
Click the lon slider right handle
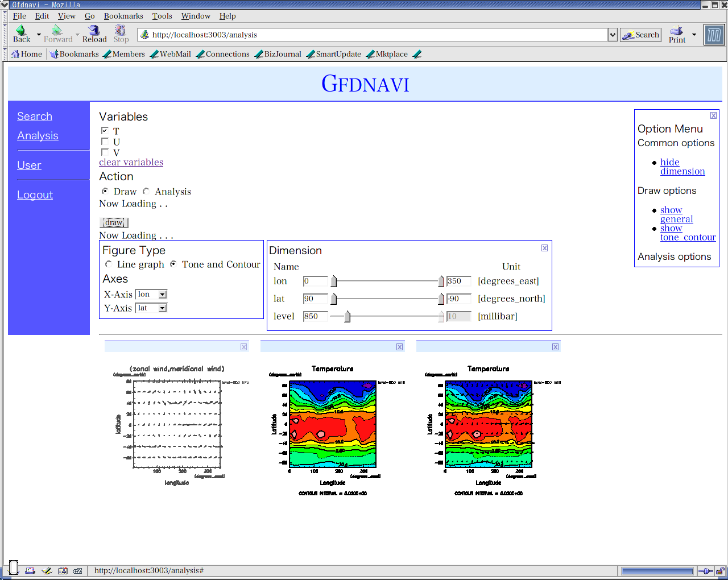(441, 281)
